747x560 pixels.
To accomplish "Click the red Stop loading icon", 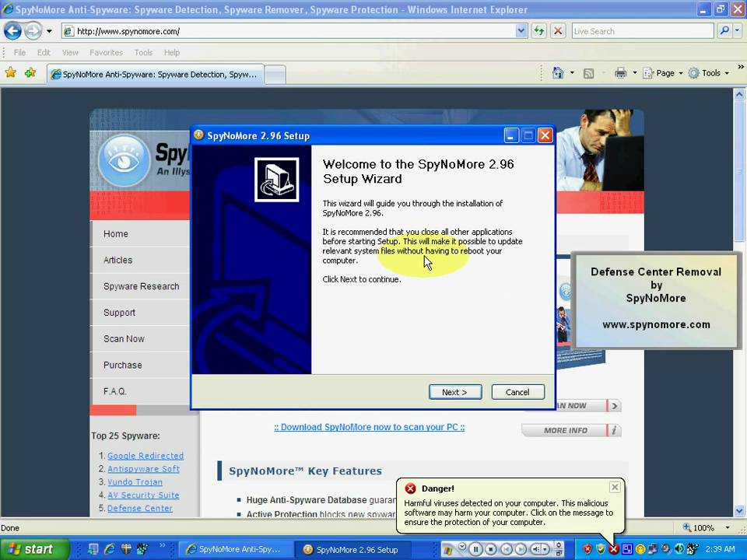I will 558,31.
